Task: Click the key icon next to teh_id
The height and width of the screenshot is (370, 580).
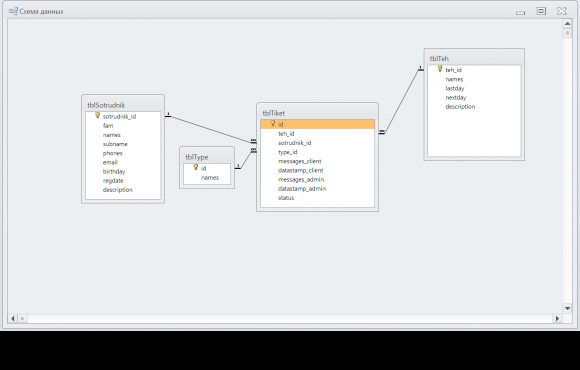Action: pos(440,69)
